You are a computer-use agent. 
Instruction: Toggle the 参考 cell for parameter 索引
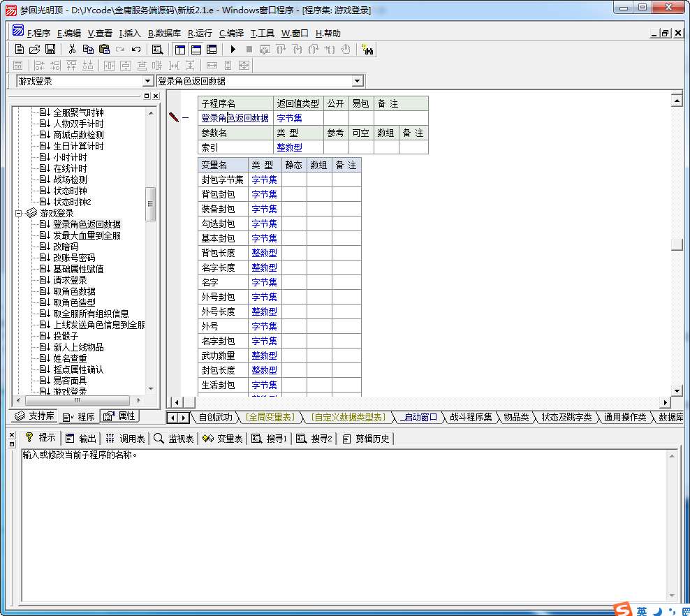pyautogui.click(x=336, y=147)
